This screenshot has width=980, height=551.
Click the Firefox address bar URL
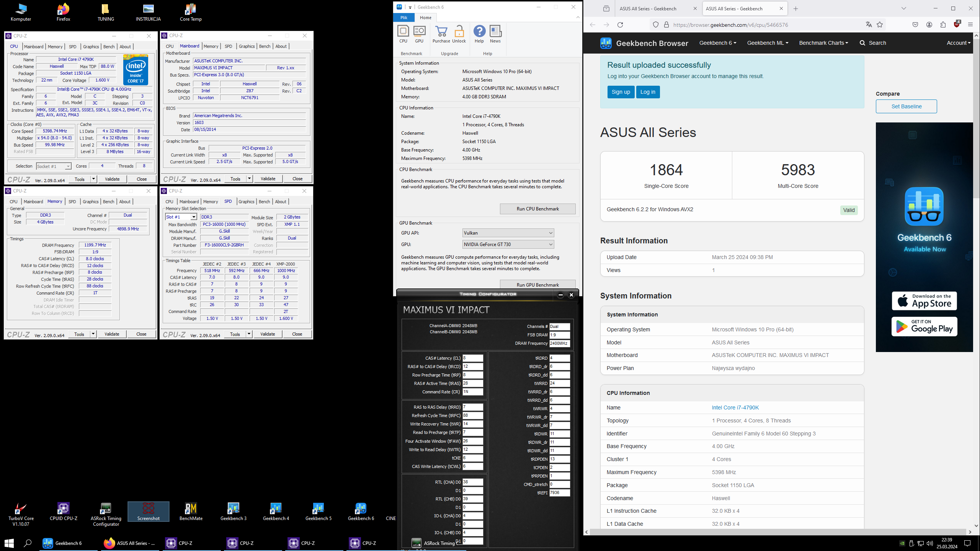(x=730, y=25)
